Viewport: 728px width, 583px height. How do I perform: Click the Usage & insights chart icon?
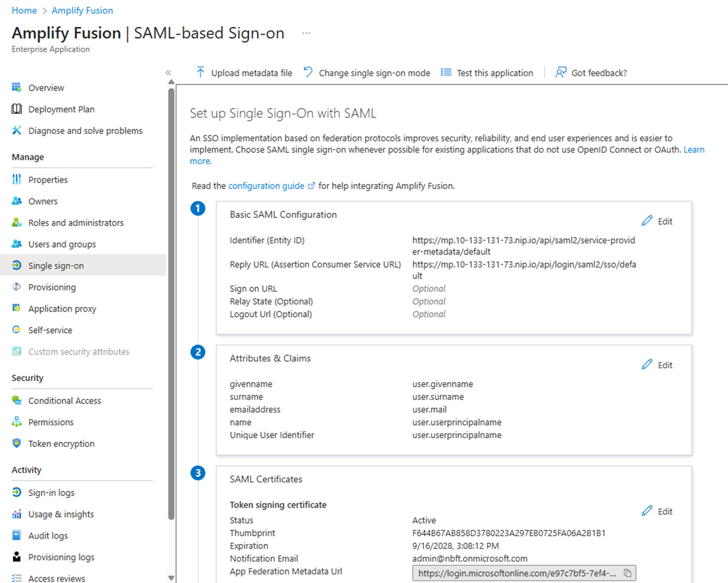point(16,514)
